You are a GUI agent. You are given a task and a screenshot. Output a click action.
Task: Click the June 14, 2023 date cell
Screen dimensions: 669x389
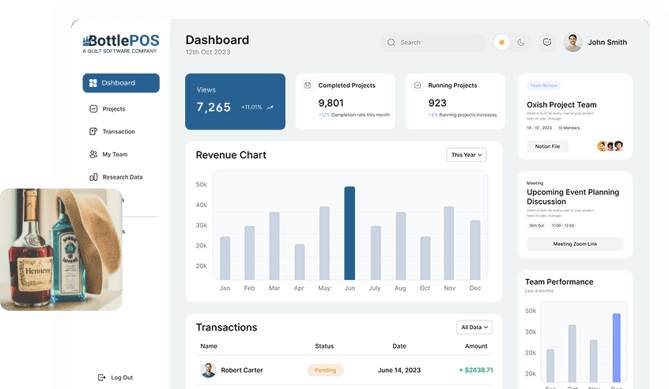coord(399,370)
